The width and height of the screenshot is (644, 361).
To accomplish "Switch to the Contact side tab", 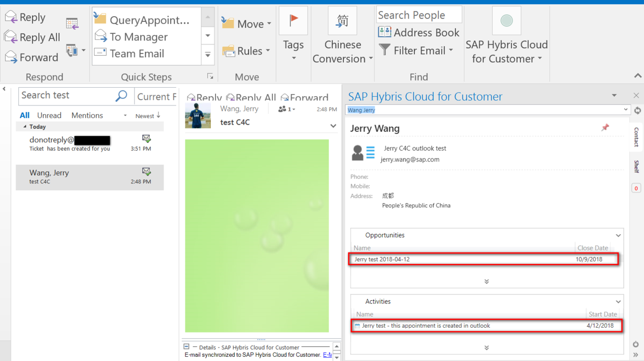I will pyautogui.click(x=636, y=137).
